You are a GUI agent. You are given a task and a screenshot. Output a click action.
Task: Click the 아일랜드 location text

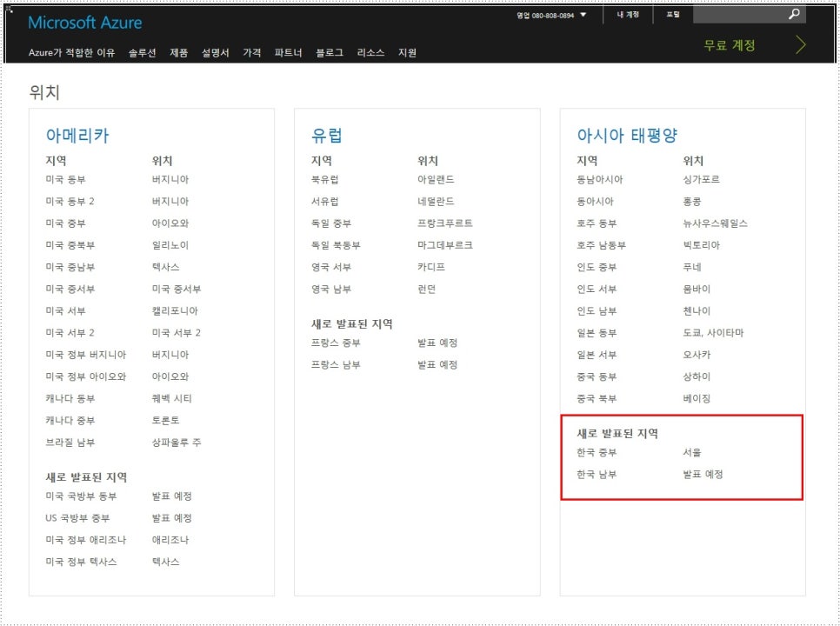click(x=436, y=179)
